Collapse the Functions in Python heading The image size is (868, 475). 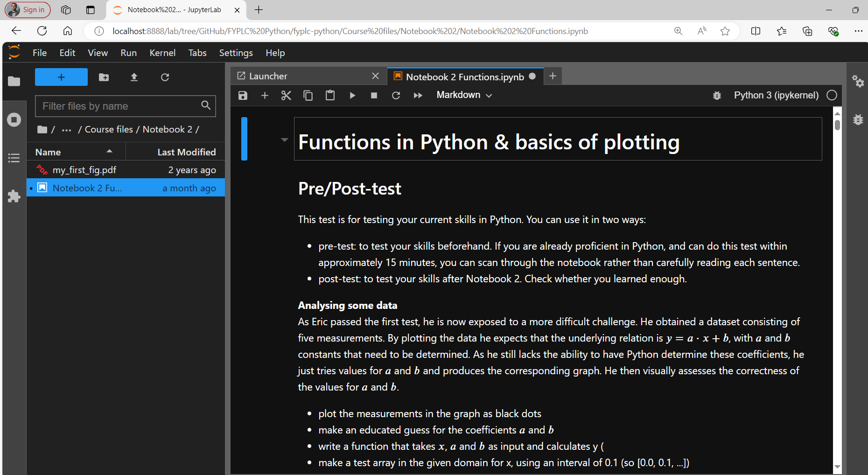[x=284, y=140]
